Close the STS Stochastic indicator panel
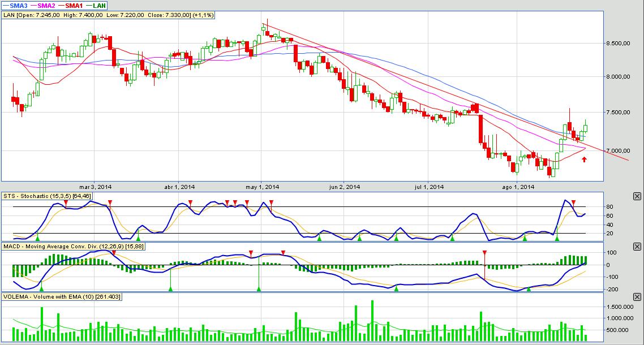644x345 pixels. 637,196
